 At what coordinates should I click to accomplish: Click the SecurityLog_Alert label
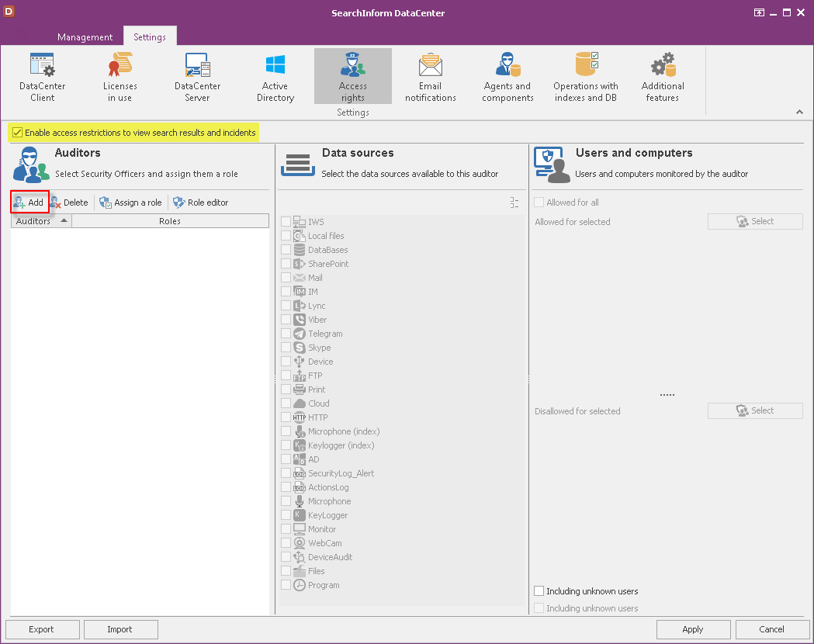tap(341, 473)
